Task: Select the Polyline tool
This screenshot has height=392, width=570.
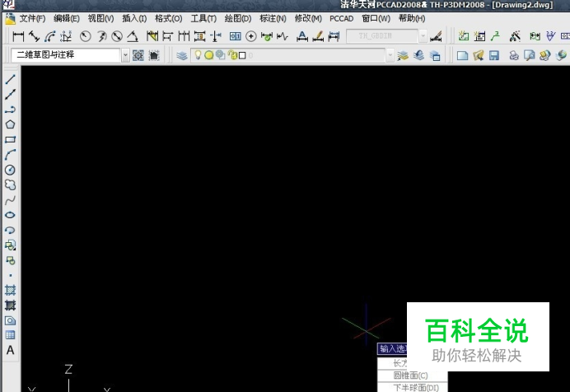Action: 10,110
